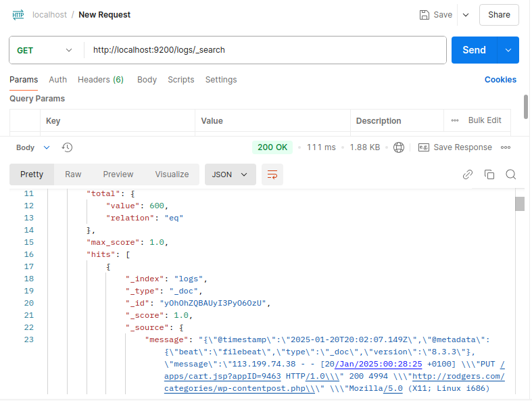Open the Cookies link
Image resolution: width=532 pixels, height=401 pixels.
[x=500, y=80]
